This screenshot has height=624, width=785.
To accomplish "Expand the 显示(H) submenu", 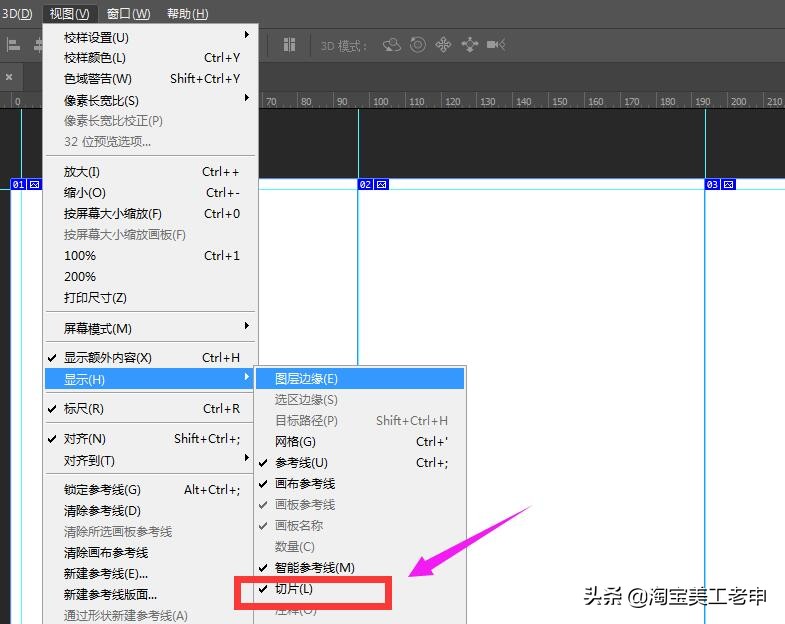I will (x=151, y=379).
